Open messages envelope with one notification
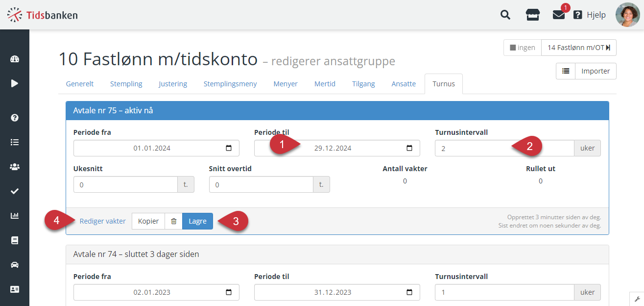644x306 pixels. [x=559, y=15]
